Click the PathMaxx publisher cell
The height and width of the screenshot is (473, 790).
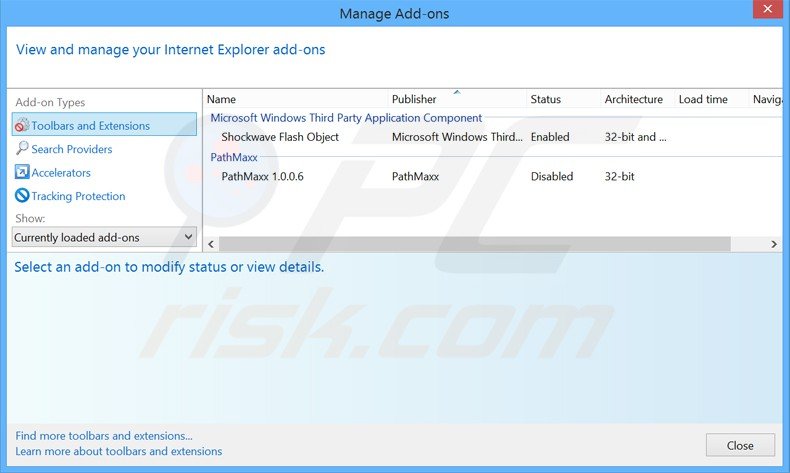415,176
